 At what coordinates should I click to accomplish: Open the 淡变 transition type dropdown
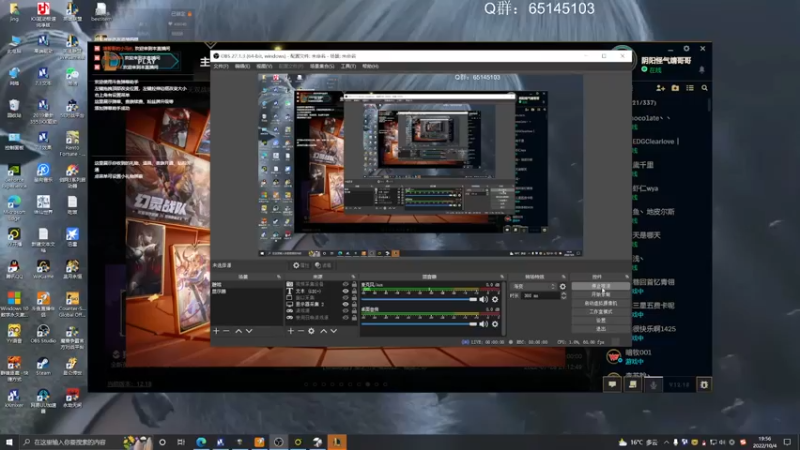point(534,287)
